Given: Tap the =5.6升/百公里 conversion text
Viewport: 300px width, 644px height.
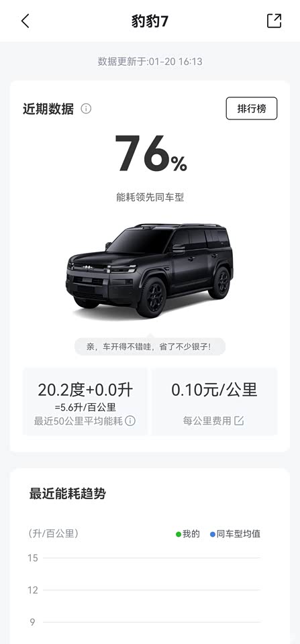Looking at the screenshot, I should coord(85,407).
